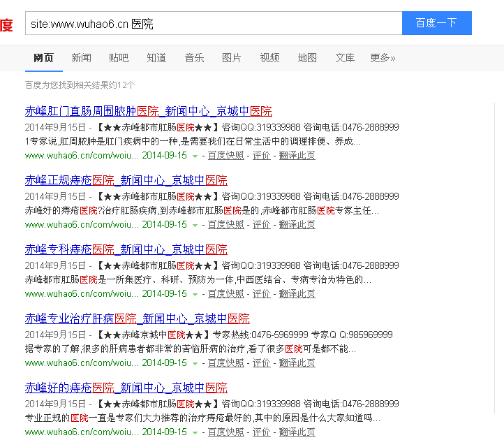Click 评价 on the second result
504x447 pixels.
(262, 225)
